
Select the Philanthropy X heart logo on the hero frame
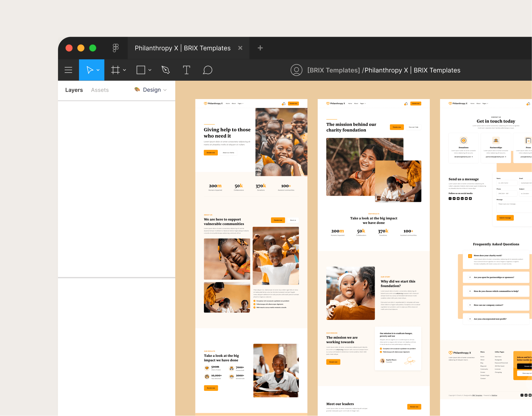coord(205,103)
